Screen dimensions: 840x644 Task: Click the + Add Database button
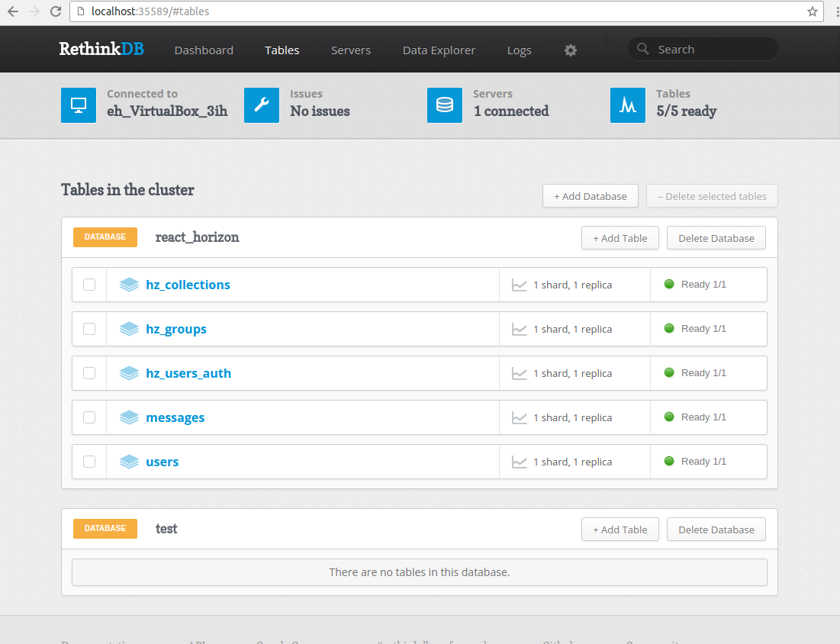(591, 196)
